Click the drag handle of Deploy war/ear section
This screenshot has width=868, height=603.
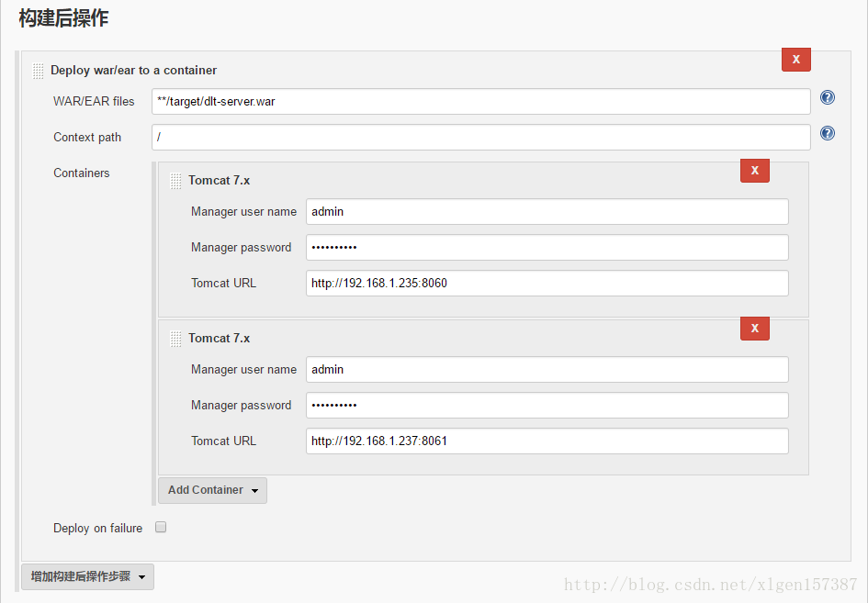tap(37, 70)
